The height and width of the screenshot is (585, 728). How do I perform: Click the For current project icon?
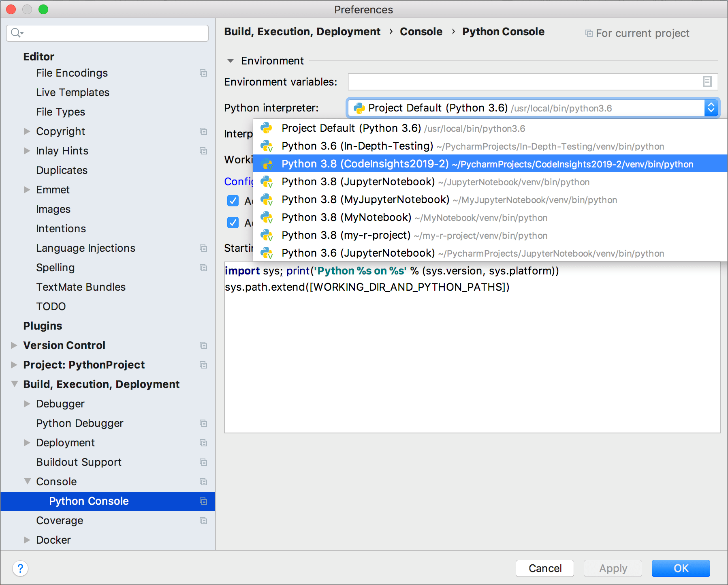589,33
